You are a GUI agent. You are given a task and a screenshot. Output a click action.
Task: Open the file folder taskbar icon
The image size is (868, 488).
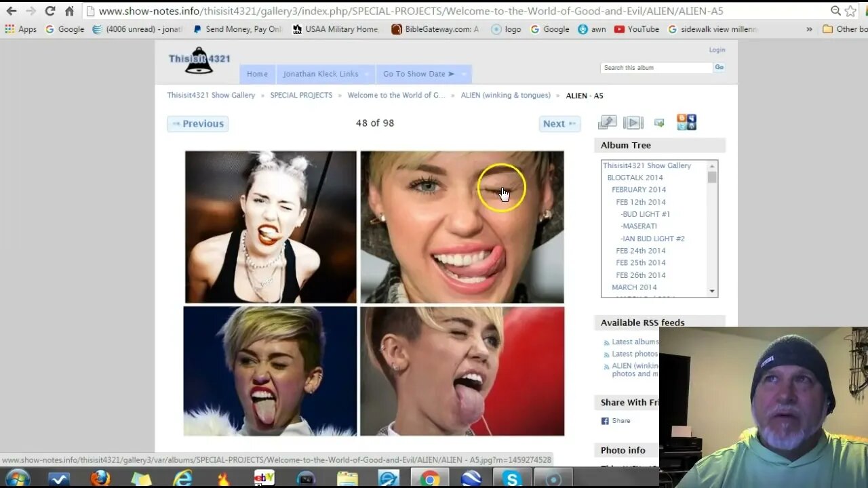347,479
